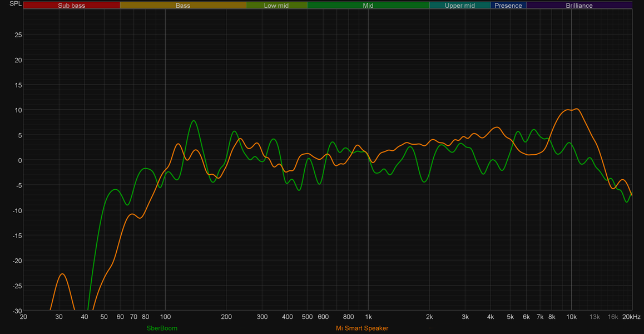The height and width of the screenshot is (334, 644).
Task: Select the Bass frequency band
Action: click(183, 6)
